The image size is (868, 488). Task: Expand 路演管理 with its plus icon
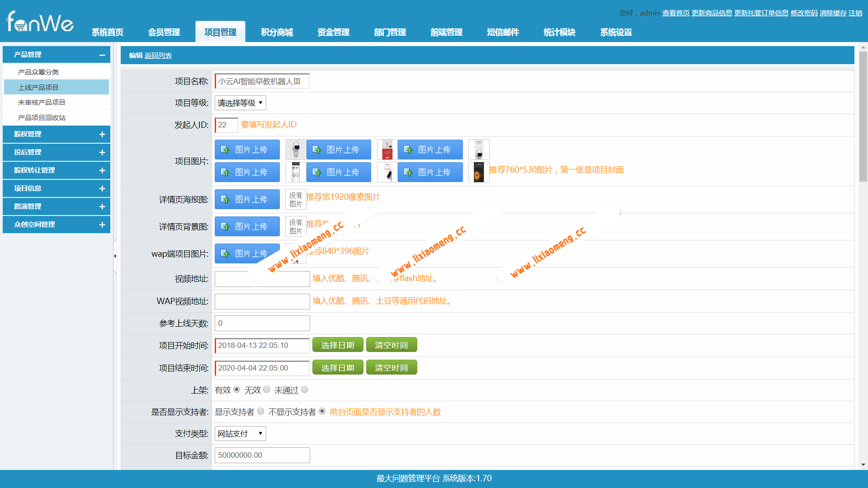102,206
